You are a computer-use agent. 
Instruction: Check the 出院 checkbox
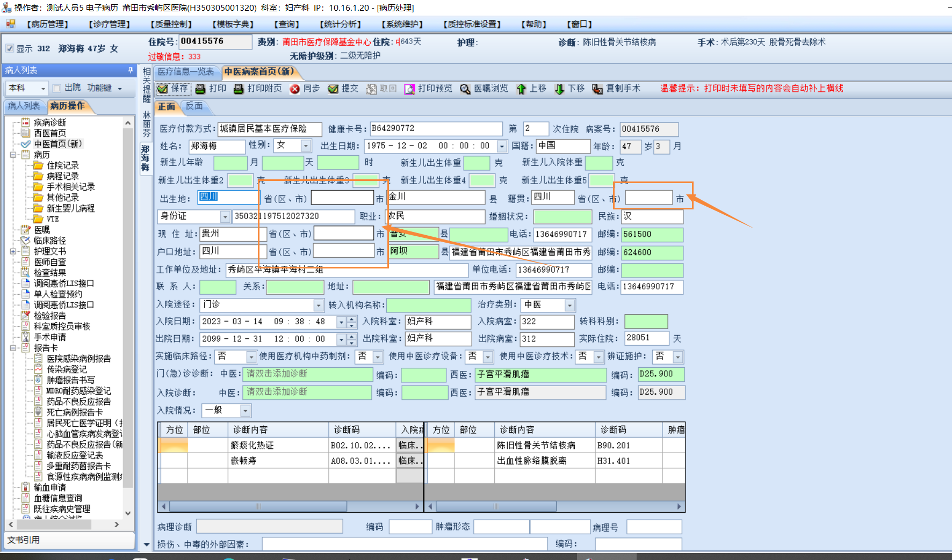pos(57,88)
